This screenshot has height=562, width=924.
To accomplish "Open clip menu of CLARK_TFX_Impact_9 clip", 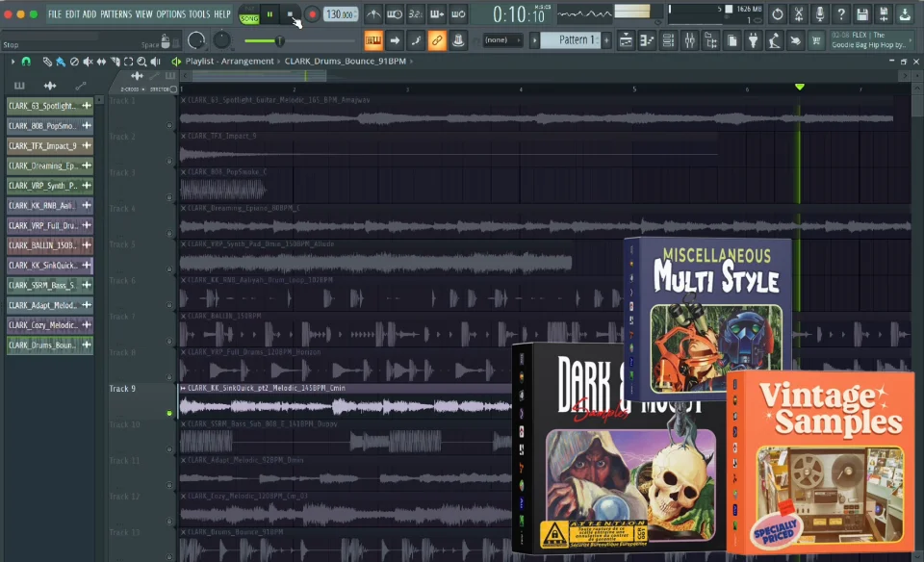I will point(183,136).
